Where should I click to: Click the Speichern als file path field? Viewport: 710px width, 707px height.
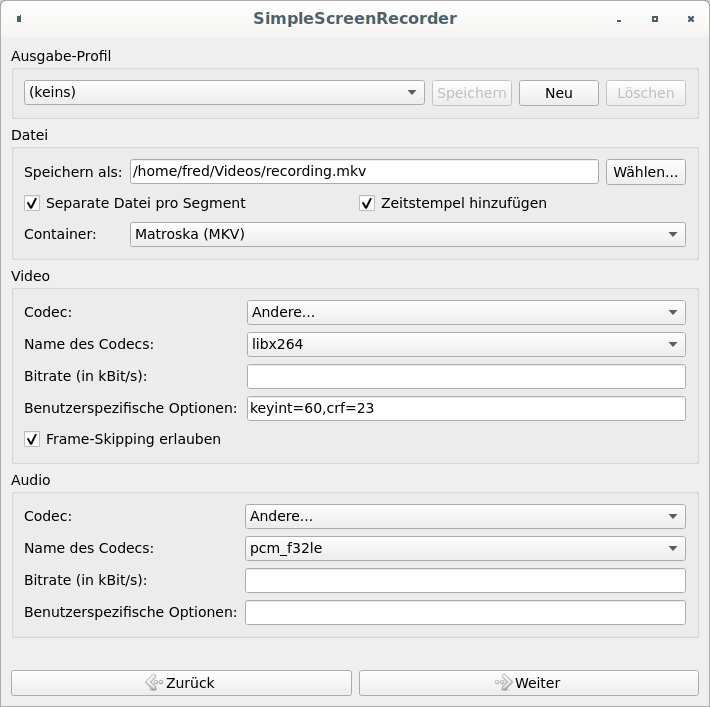[364, 172]
